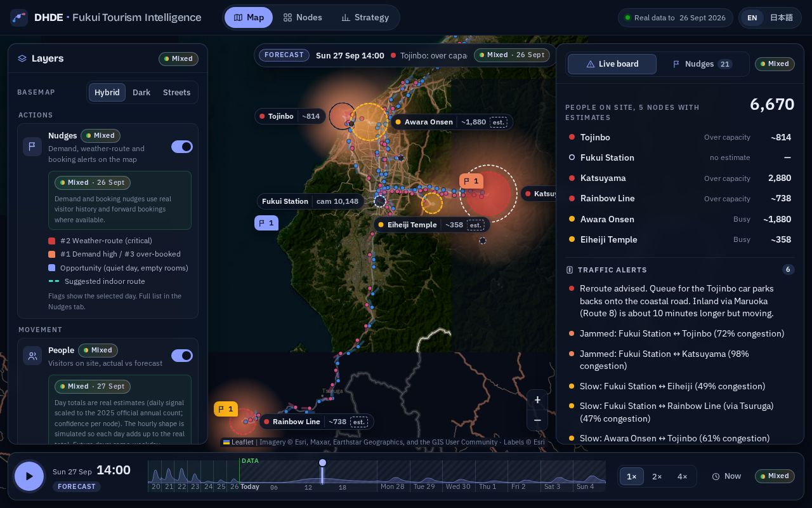Click the Traffic Alerts header icon
812x508 pixels.
(570, 270)
